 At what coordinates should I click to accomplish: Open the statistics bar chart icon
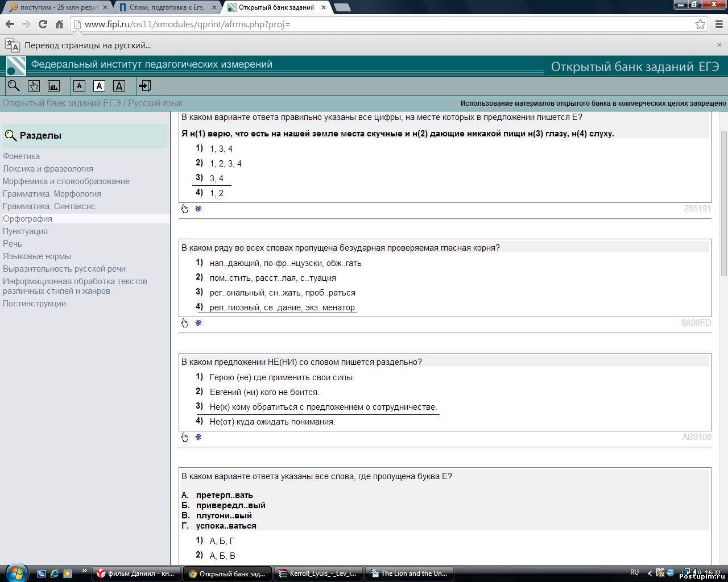(53, 86)
